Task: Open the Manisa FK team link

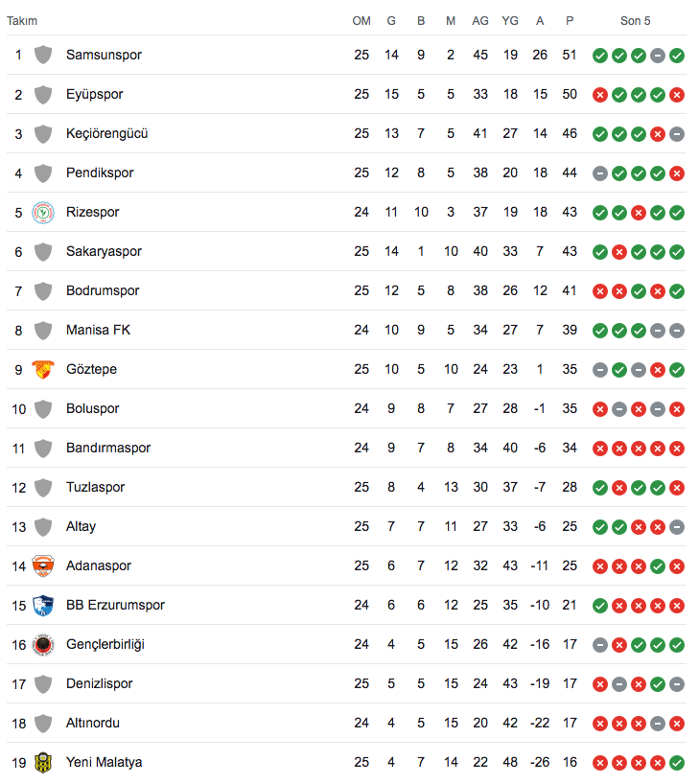Action: [98, 330]
